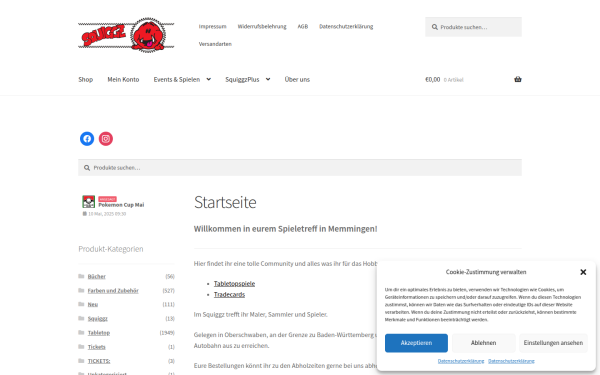Open the Pokemon Cup Mai event
600x375 pixels.
[121, 205]
